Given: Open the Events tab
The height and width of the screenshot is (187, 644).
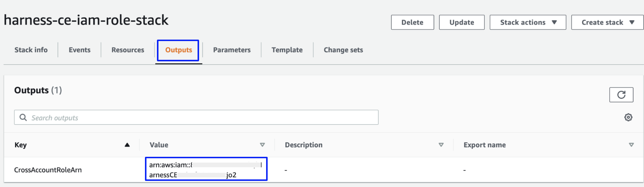Looking at the screenshot, I should tap(80, 50).
